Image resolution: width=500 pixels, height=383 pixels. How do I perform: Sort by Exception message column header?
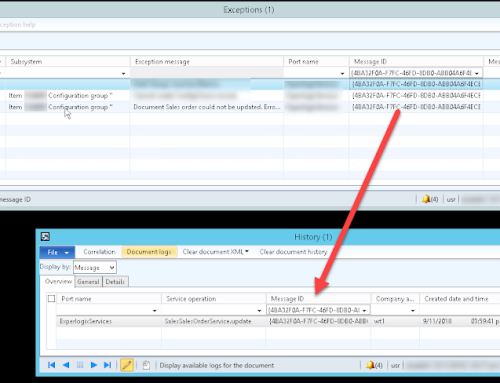point(207,62)
